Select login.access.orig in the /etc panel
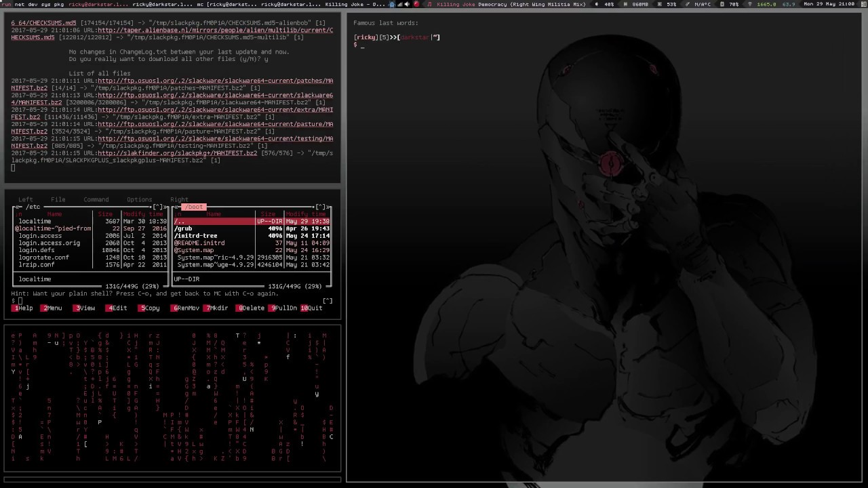The image size is (868, 488). (x=91, y=243)
